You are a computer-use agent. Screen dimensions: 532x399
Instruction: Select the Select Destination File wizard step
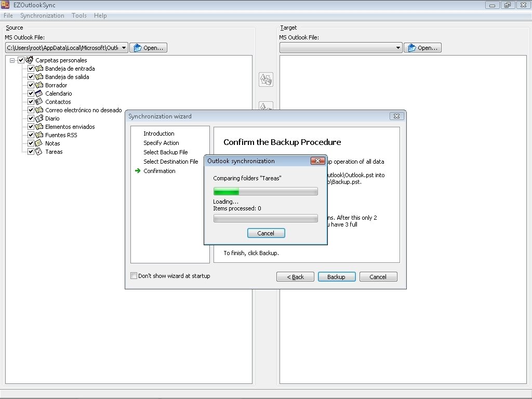click(170, 162)
